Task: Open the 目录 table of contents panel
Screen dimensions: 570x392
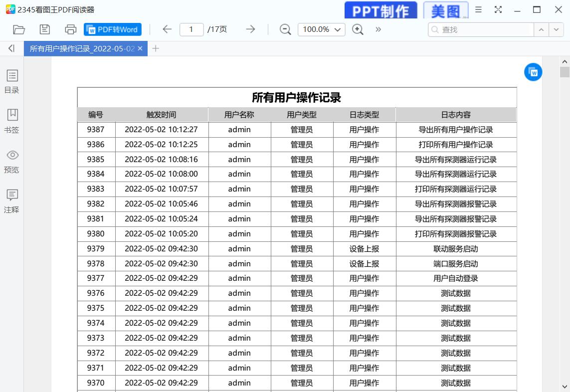Action: click(x=12, y=81)
